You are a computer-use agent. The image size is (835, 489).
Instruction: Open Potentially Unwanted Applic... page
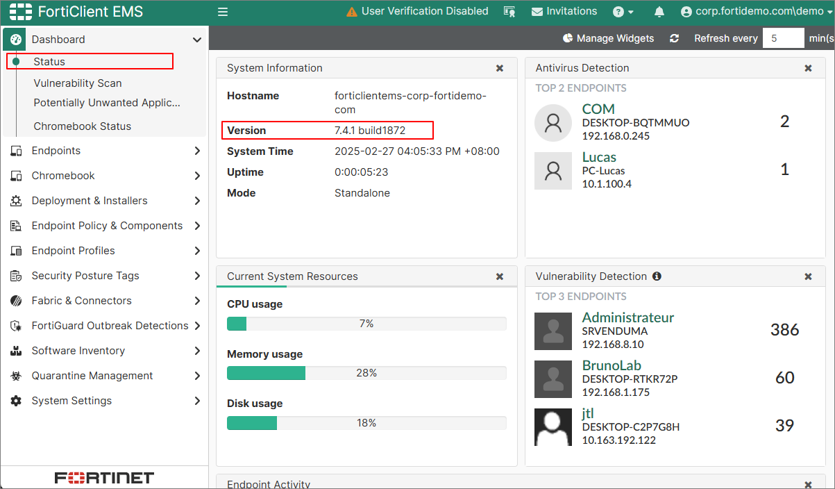pyautogui.click(x=107, y=103)
